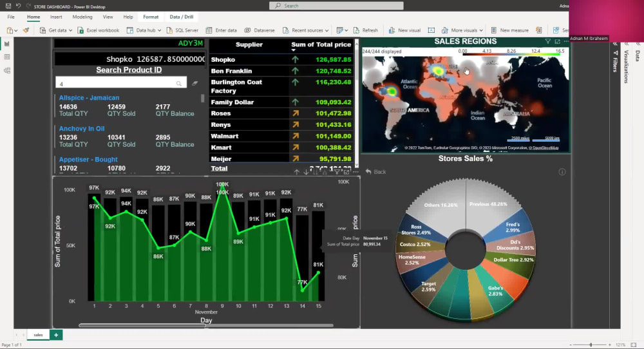Open the Paste dropdown arrow
644x349 pixels.
[15, 31]
